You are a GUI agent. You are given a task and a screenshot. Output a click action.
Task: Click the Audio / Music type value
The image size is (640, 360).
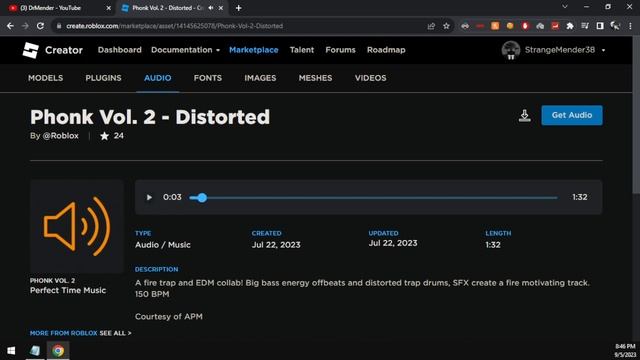coord(163,245)
